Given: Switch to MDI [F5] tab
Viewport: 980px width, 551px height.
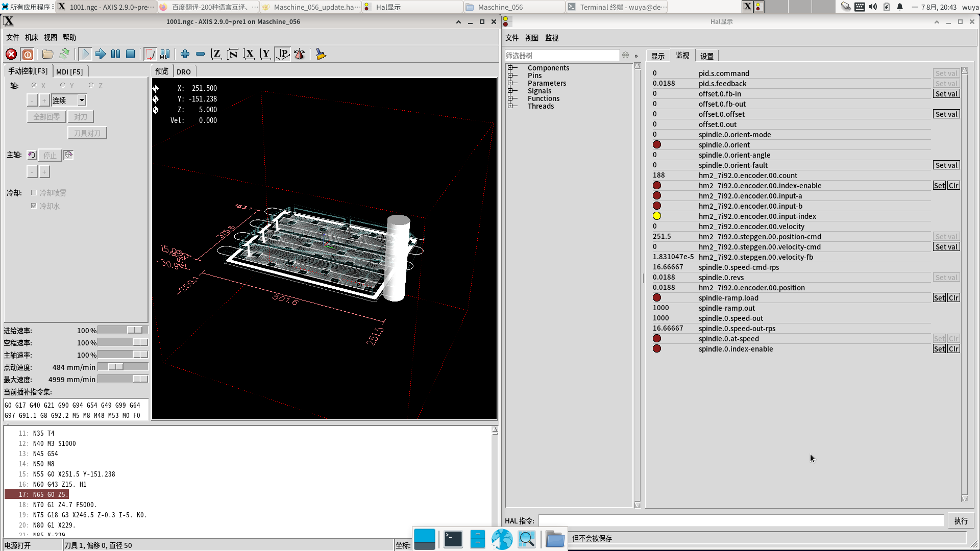Looking at the screenshot, I should pos(69,71).
